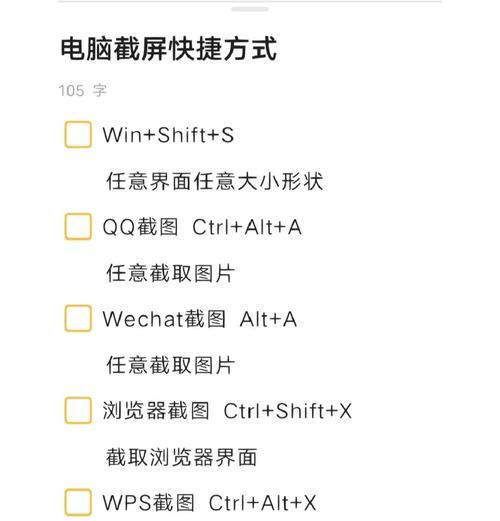Check the WPS截图 checkbox
The height and width of the screenshot is (521, 500).
tap(78, 502)
